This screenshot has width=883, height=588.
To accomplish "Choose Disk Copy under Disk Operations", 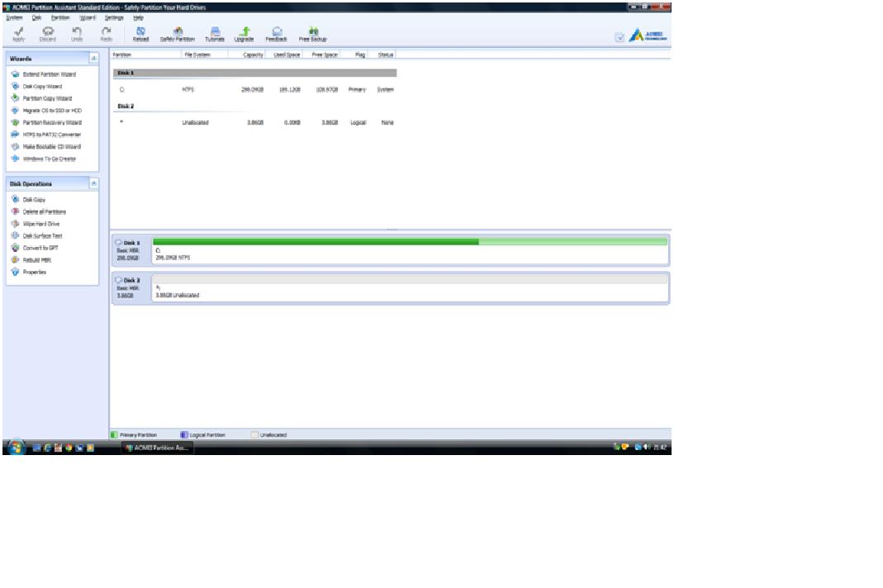I will point(29,200).
